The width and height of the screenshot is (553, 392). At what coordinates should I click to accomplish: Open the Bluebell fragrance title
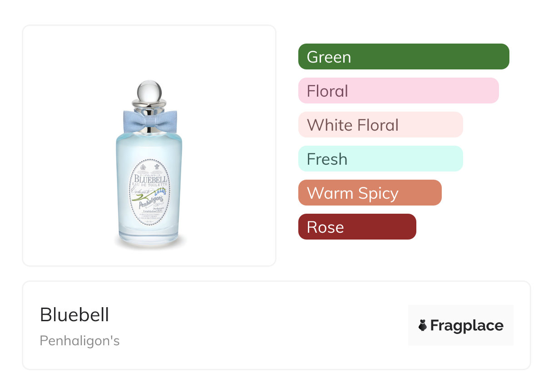point(74,315)
